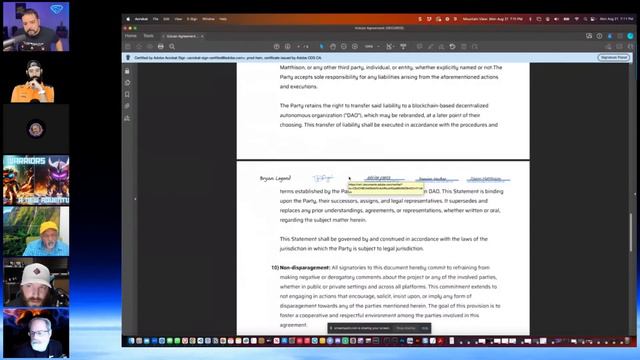Open the Edit menu
The width and height of the screenshot is (640, 360).
pos(166,19)
